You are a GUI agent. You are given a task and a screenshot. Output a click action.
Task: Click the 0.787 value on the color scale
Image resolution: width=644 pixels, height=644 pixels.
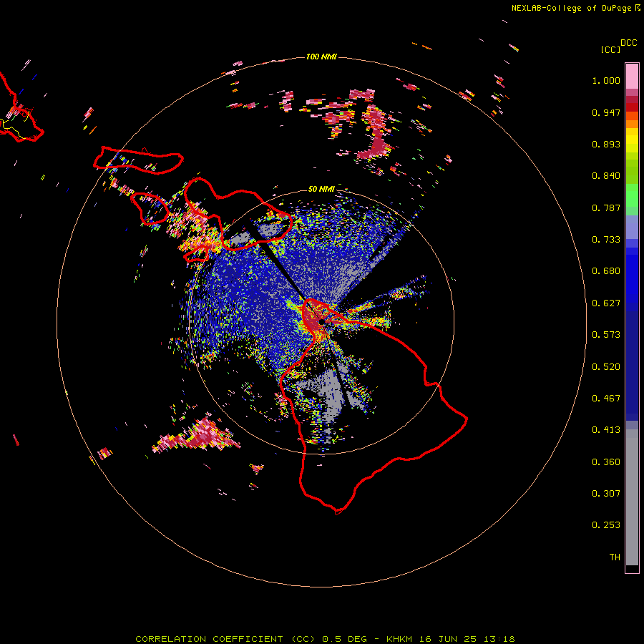[606, 208]
